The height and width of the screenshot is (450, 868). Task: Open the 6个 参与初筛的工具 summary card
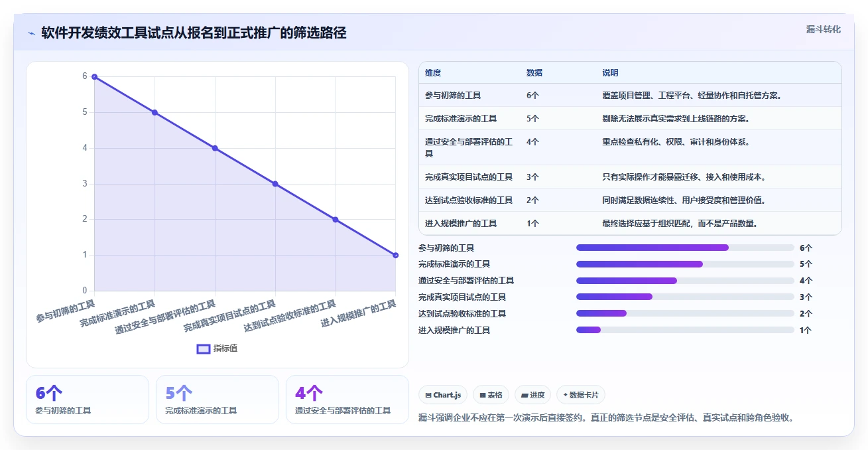pyautogui.click(x=88, y=400)
